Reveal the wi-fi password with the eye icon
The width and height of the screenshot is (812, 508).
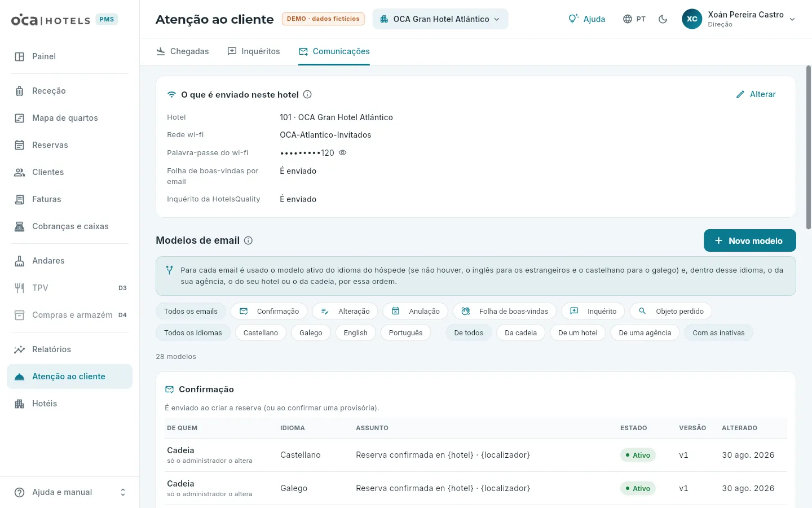tap(342, 152)
